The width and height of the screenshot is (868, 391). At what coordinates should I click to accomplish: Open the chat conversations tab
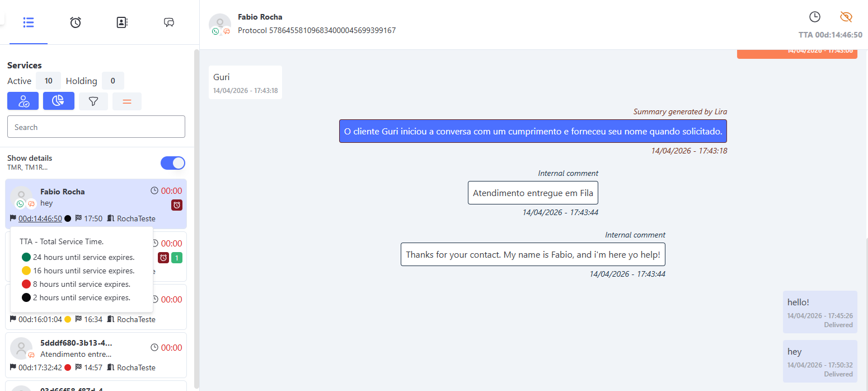(x=169, y=22)
